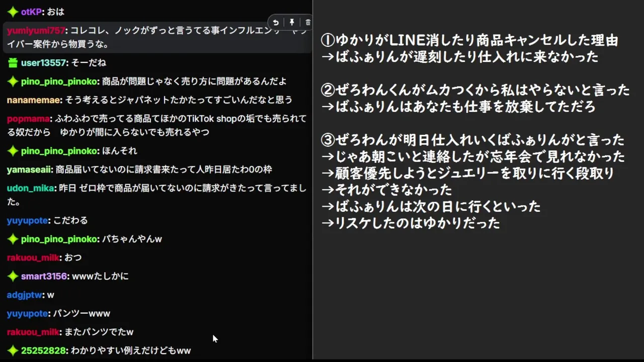Click the username user13557

point(43,63)
